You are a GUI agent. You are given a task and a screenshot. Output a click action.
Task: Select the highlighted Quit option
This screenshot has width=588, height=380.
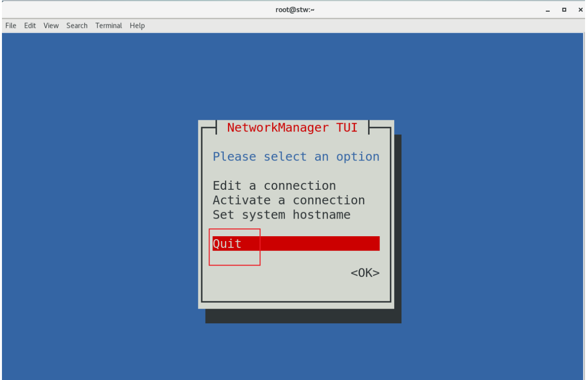click(x=296, y=244)
